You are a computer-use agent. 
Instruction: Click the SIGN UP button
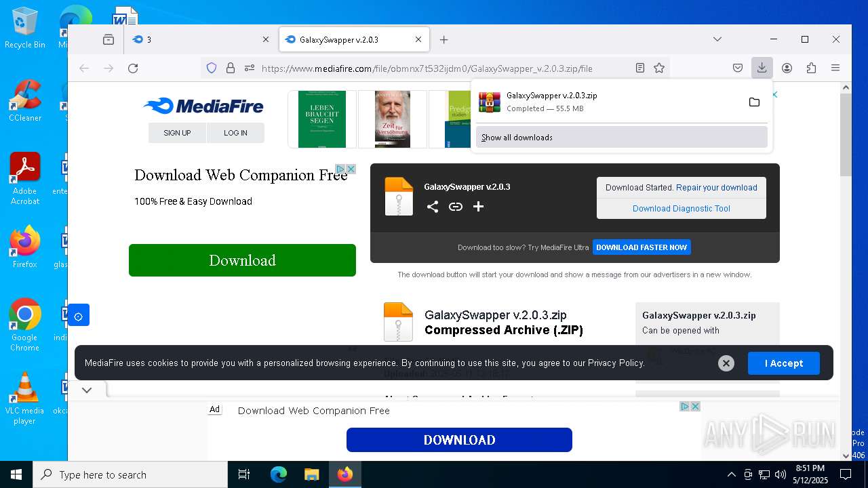click(x=177, y=133)
